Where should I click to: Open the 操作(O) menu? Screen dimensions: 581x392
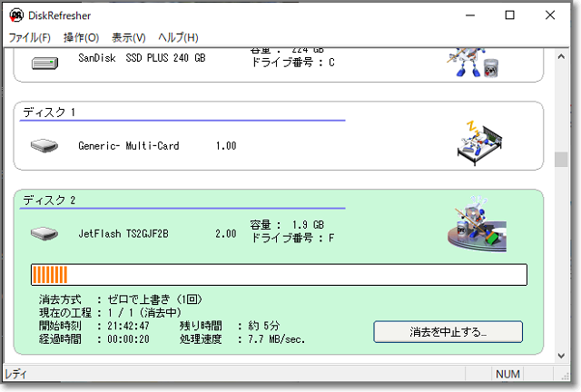point(81,37)
